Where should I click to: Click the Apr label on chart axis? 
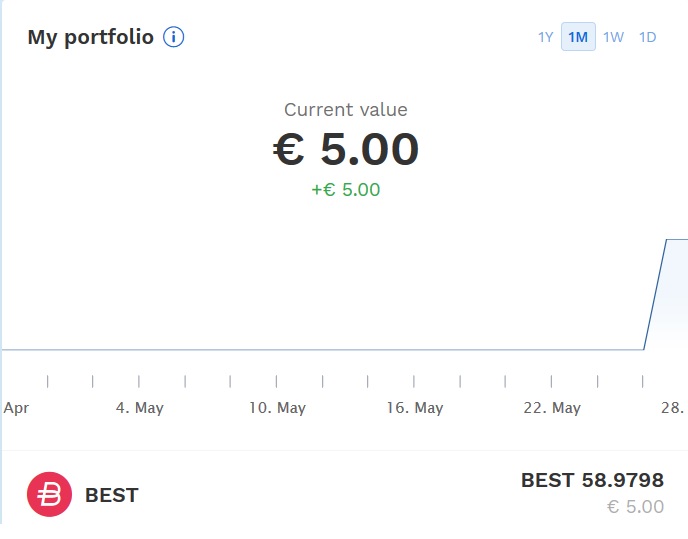tap(16, 408)
